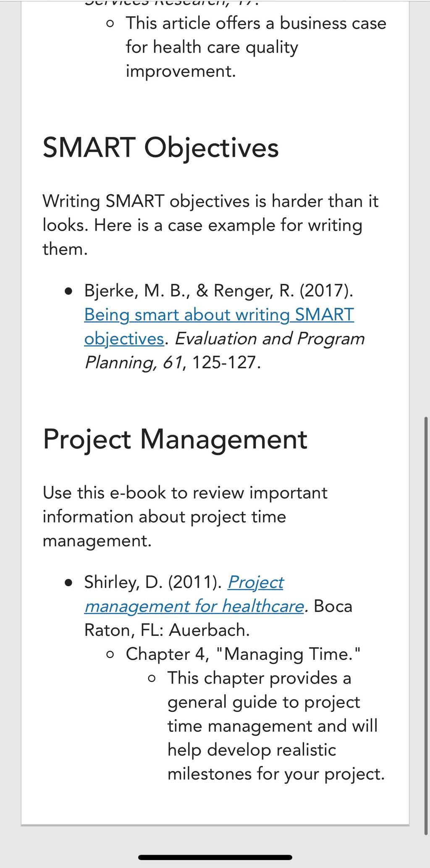This screenshot has height=868, width=430.
Task: Click the 'This article offers a business case' text
Action: [x=256, y=23]
